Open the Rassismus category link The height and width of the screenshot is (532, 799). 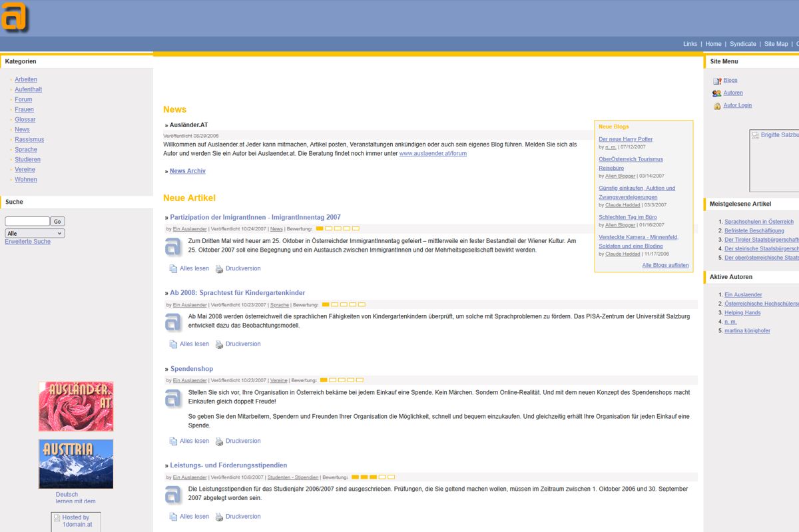pyautogui.click(x=29, y=140)
